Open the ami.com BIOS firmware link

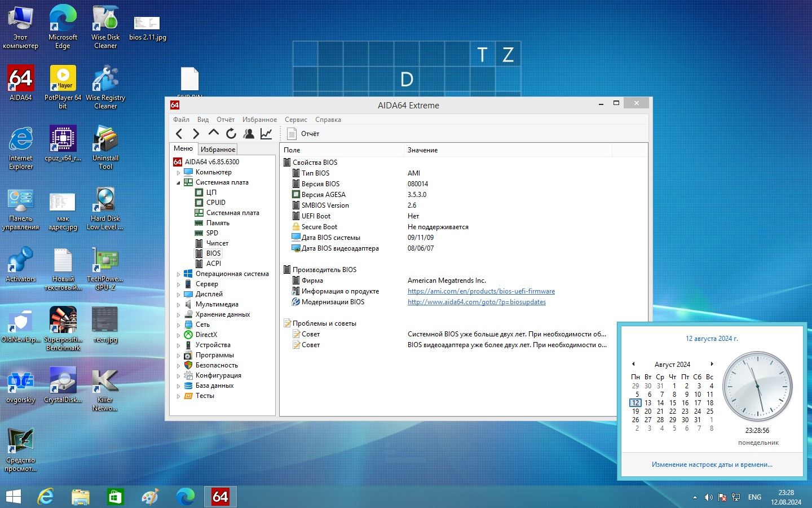pyautogui.click(x=481, y=291)
